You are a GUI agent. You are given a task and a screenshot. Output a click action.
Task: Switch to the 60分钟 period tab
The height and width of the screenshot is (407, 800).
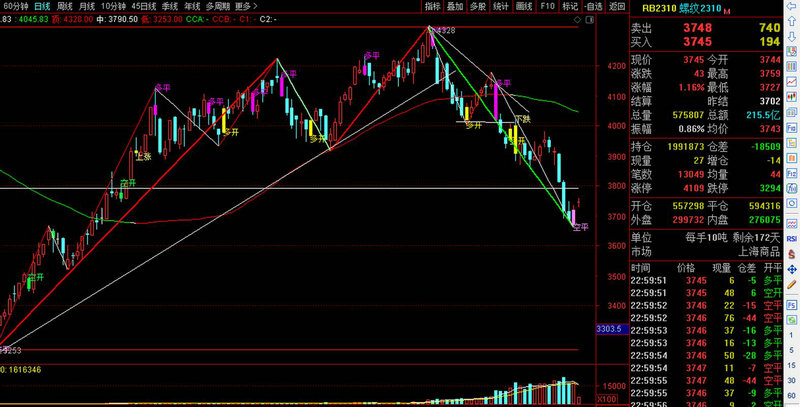14,6
